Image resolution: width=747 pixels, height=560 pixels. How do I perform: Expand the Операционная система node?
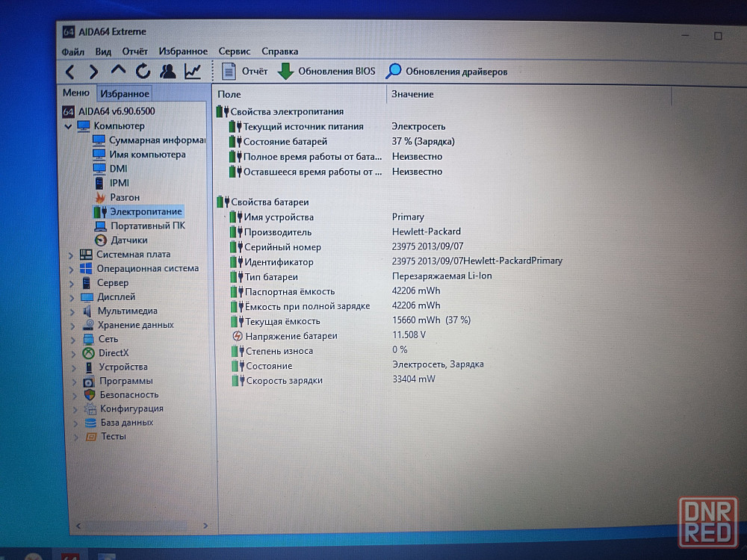tap(72, 269)
